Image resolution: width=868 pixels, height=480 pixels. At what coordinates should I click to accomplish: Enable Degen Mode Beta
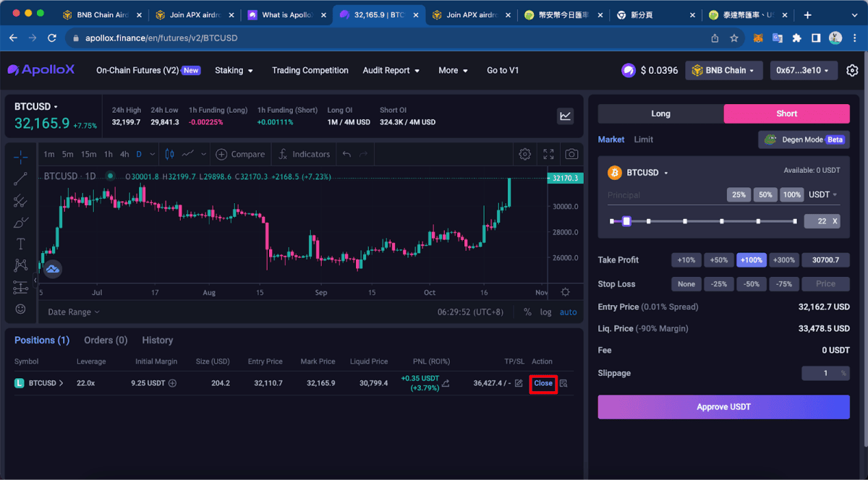[804, 140]
